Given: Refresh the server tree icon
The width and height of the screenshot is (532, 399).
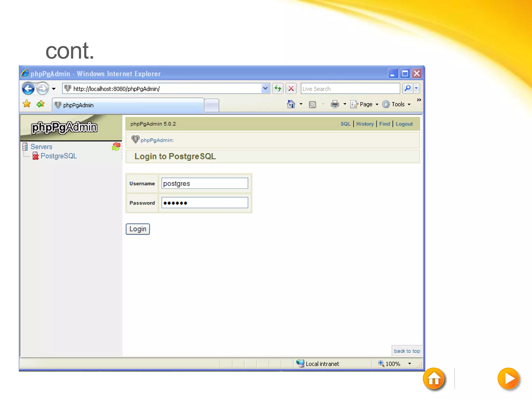Looking at the screenshot, I should (x=116, y=147).
